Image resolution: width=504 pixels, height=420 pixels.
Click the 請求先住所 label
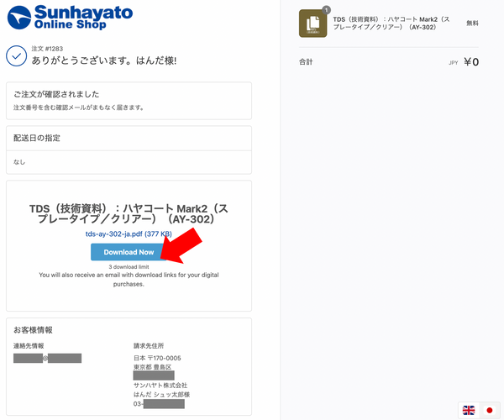coord(149,346)
